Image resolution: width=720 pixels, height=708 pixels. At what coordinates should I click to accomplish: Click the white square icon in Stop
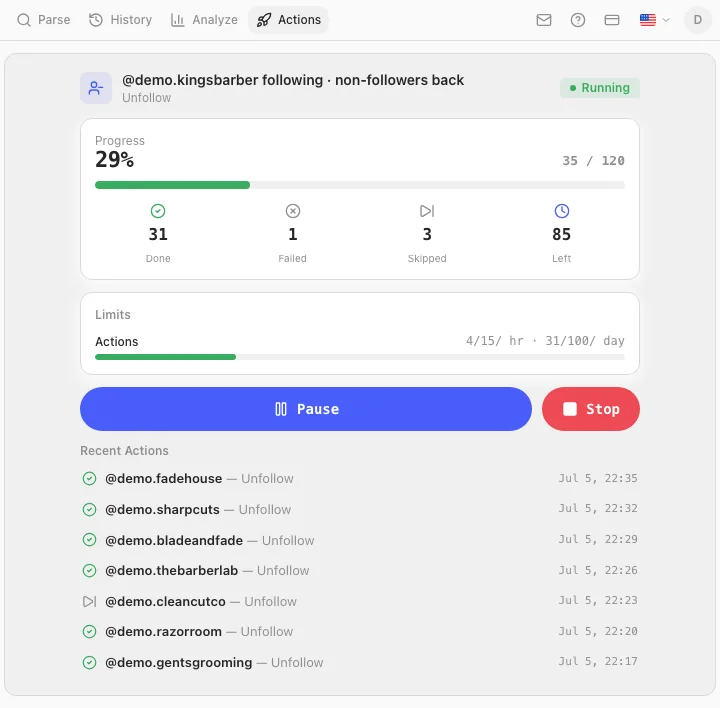point(569,409)
